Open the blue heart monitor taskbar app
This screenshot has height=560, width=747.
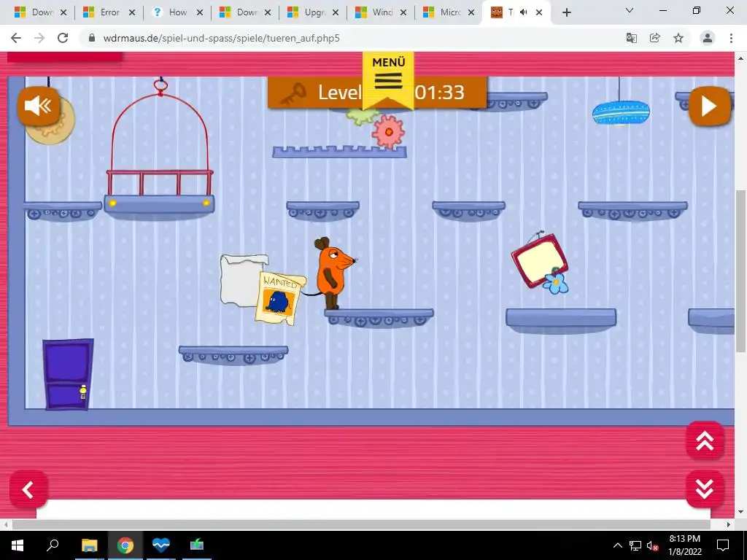pyautogui.click(x=161, y=545)
